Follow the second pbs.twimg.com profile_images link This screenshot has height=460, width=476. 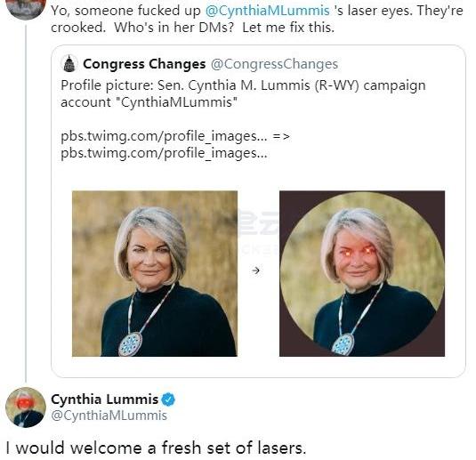[164, 153]
